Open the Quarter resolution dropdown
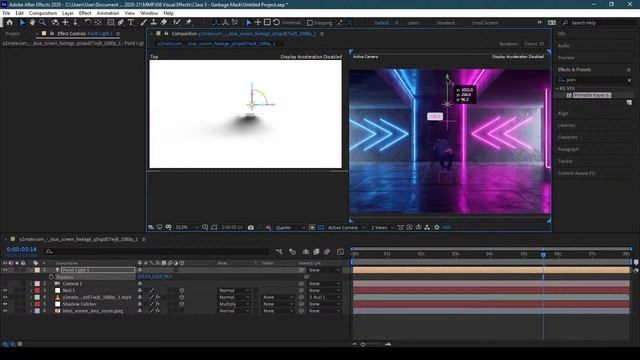Viewport: 640px width, 360px height. point(290,227)
